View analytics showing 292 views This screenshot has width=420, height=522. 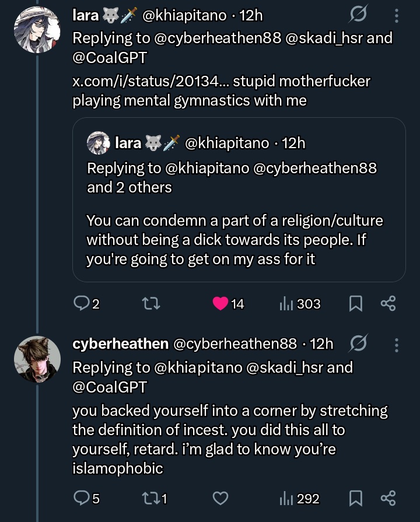[286, 499]
